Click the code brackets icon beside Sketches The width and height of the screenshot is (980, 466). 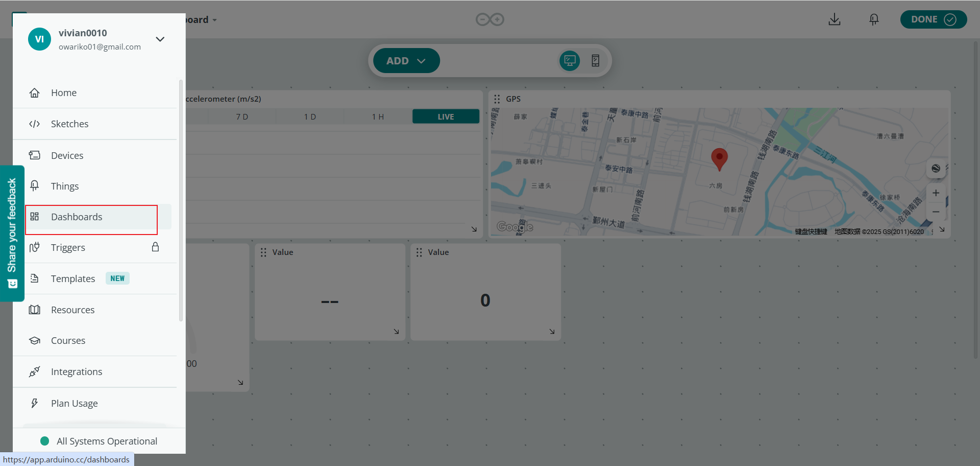pyautogui.click(x=34, y=124)
